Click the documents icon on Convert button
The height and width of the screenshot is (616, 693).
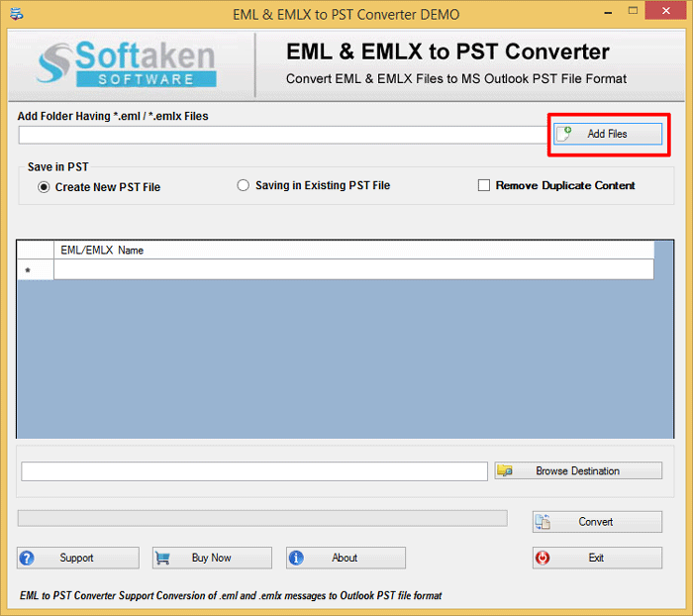(x=543, y=522)
